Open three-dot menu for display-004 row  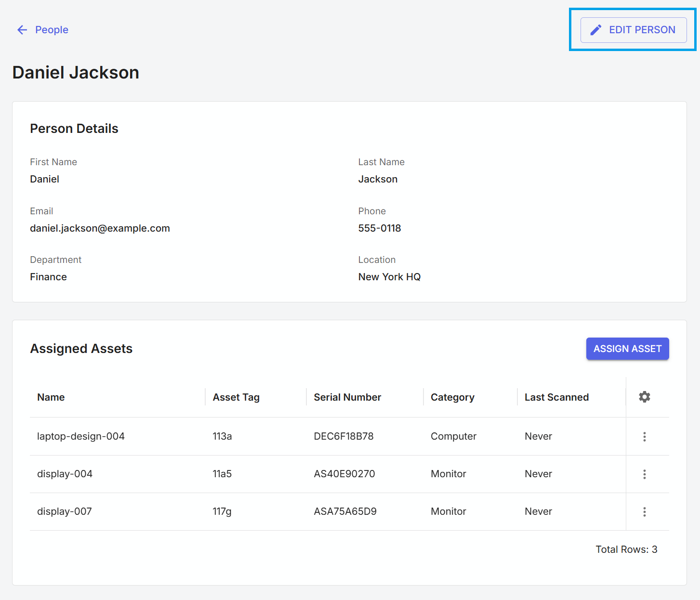(x=644, y=474)
